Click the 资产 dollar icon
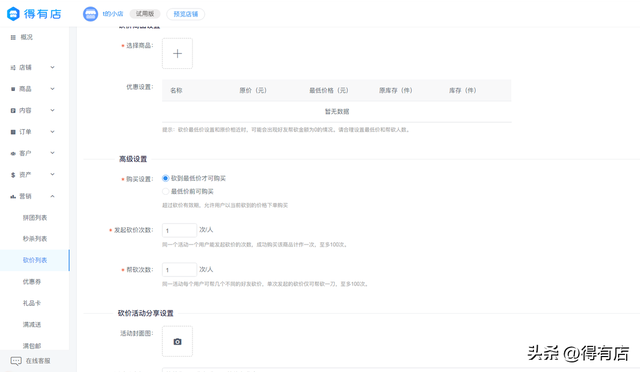The width and height of the screenshot is (640, 372). coord(13,175)
